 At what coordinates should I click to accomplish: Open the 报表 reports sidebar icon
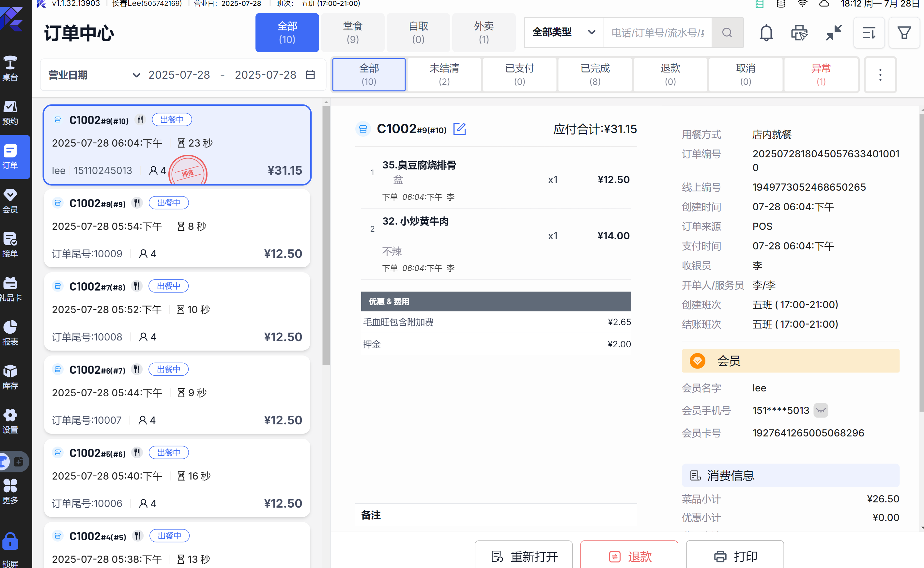(x=10, y=333)
